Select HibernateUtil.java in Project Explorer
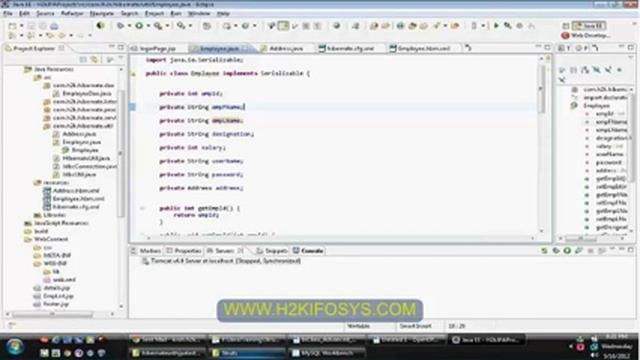 [x=82, y=158]
